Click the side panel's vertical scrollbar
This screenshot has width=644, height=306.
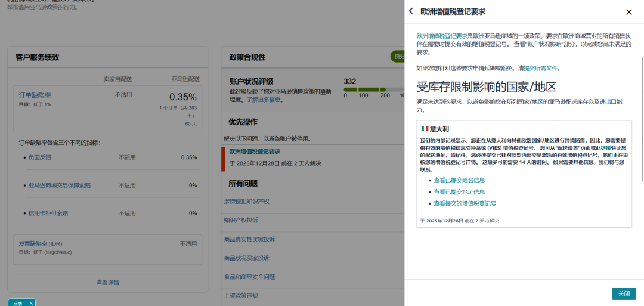coord(642,119)
